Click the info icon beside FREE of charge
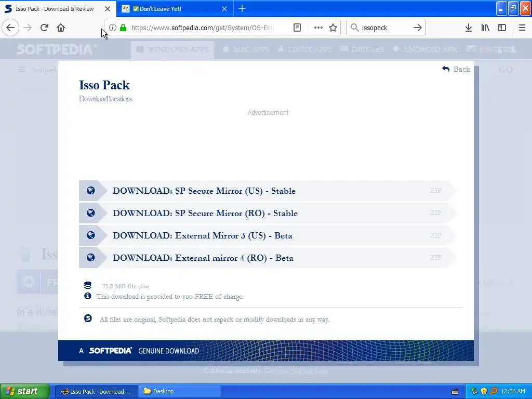 point(87,296)
